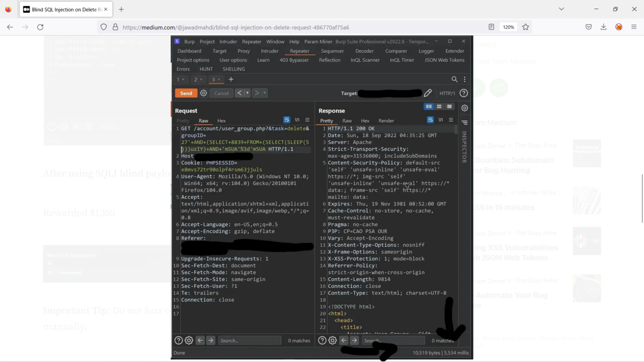
Task: Reload the current Medium page
Action: click(40, 27)
